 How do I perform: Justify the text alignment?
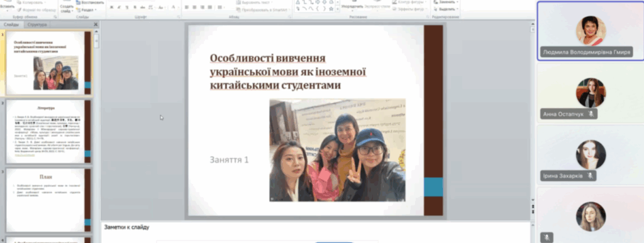pos(210,8)
